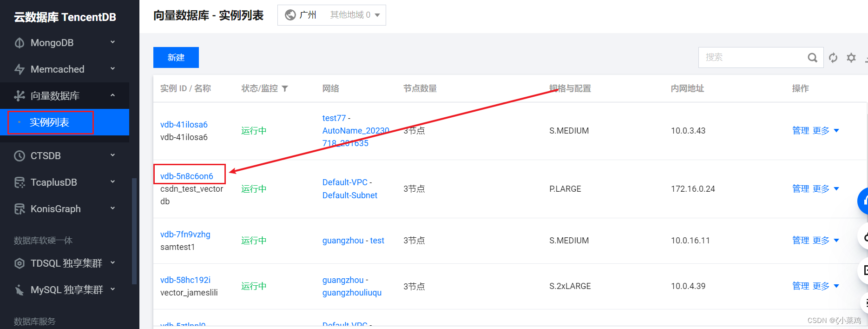Click the MySQL 独享集群 icon
Image resolution: width=868 pixels, height=329 pixels.
click(x=20, y=290)
